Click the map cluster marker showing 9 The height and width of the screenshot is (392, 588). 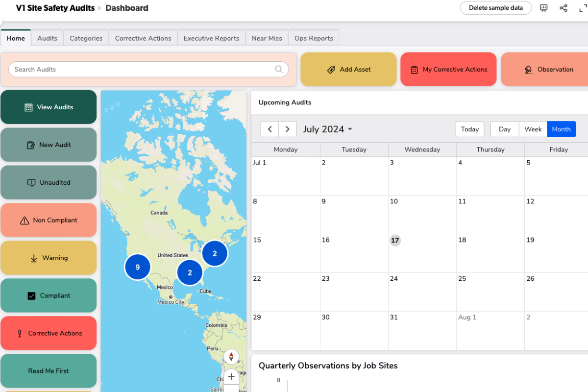(x=138, y=267)
